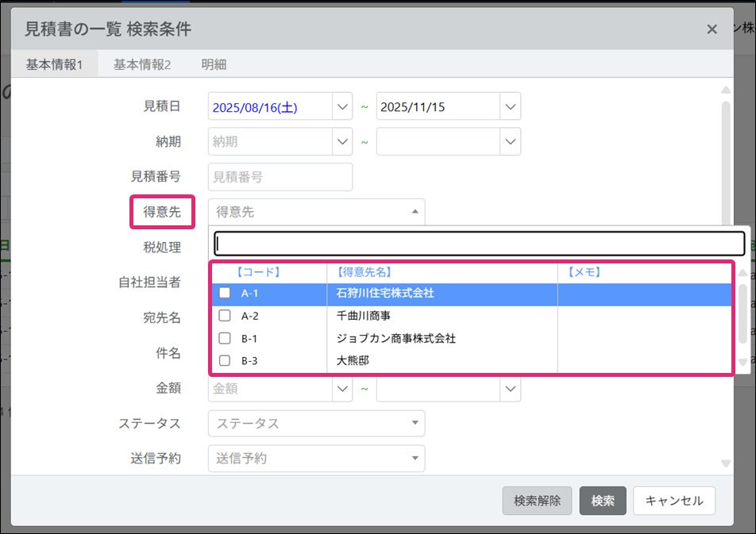
Task: Open the 明細 tab
Action: click(x=214, y=64)
